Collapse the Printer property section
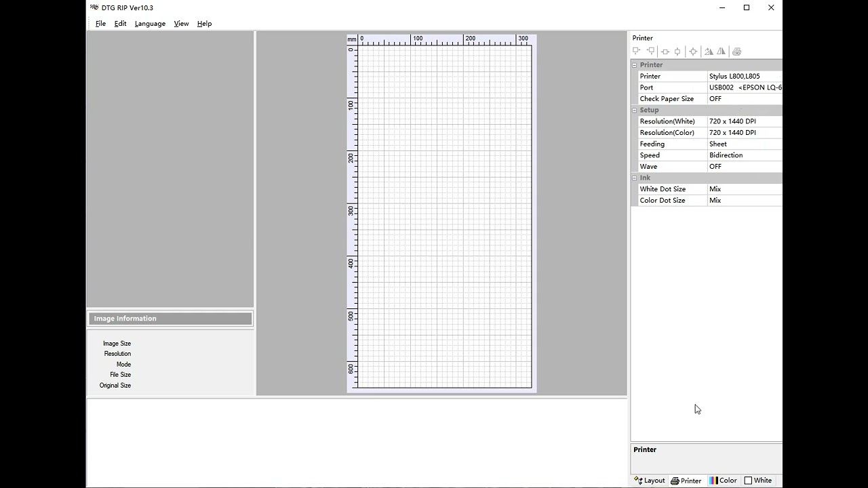 635,65
